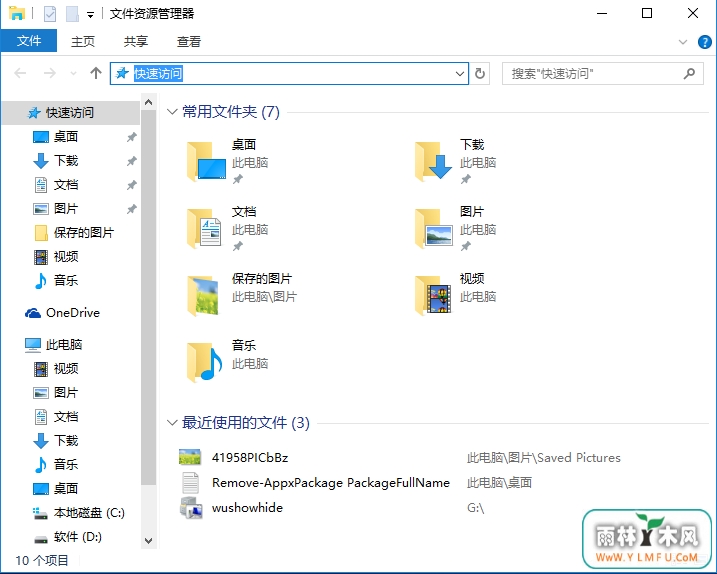The height and width of the screenshot is (574, 717).
Task: Collapse the 最近使用的文件 (3) group chevron
Action: pos(172,423)
